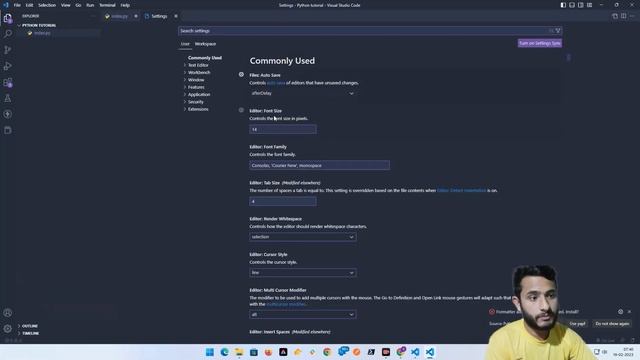Viewport: 640px width, 360px height.
Task: Open Settings JSON icon in editor toolbar
Action: click(615, 16)
